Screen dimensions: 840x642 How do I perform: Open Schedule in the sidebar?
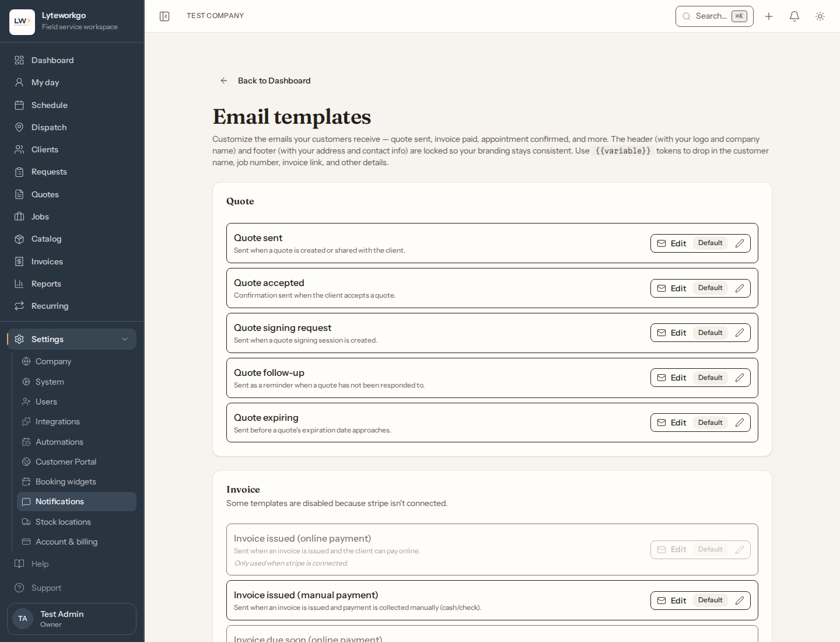72,105
